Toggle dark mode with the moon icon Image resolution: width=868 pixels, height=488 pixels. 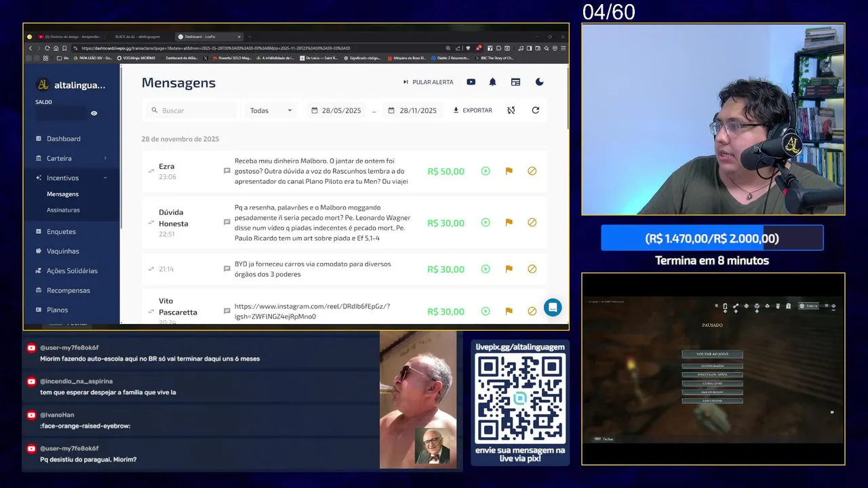(x=540, y=82)
